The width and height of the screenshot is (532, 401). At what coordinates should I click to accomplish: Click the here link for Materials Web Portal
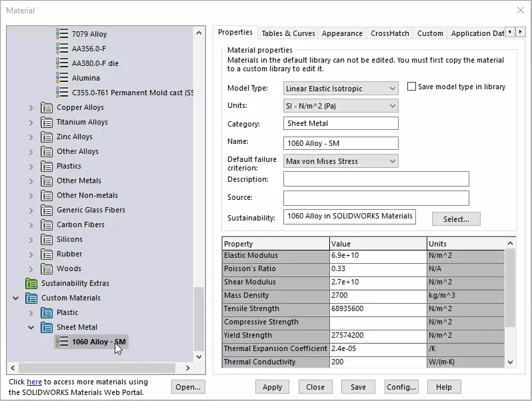(x=34, y=382)
